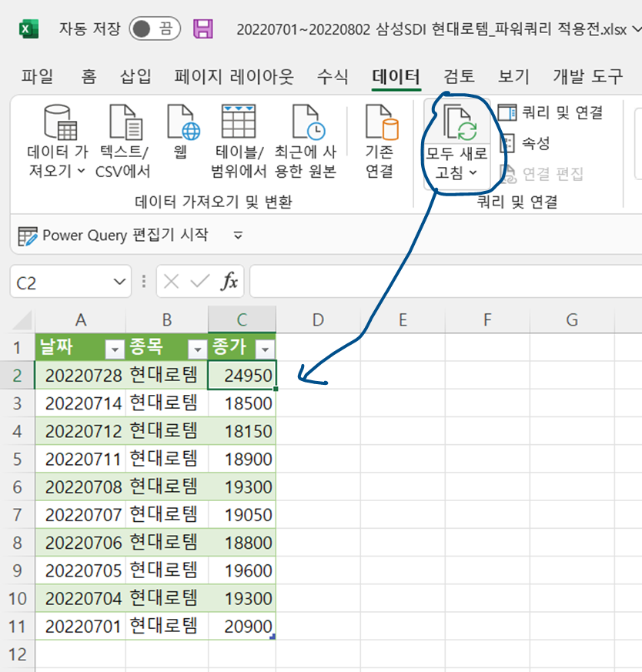Click the fx insert function icon

229,282
